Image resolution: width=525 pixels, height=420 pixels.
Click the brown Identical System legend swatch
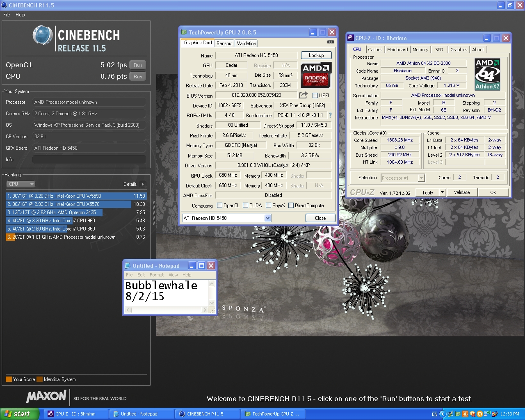(39, 379)
